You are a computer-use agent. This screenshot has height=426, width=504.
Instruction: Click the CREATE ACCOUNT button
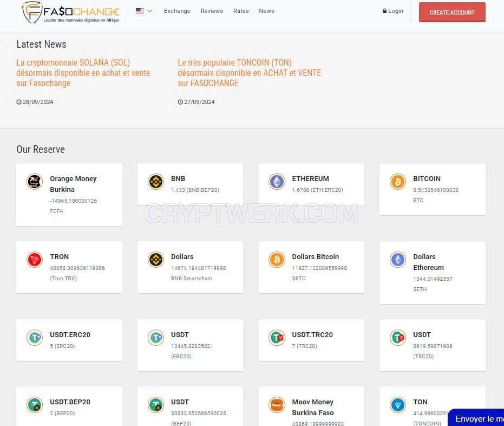click(452, 12)
